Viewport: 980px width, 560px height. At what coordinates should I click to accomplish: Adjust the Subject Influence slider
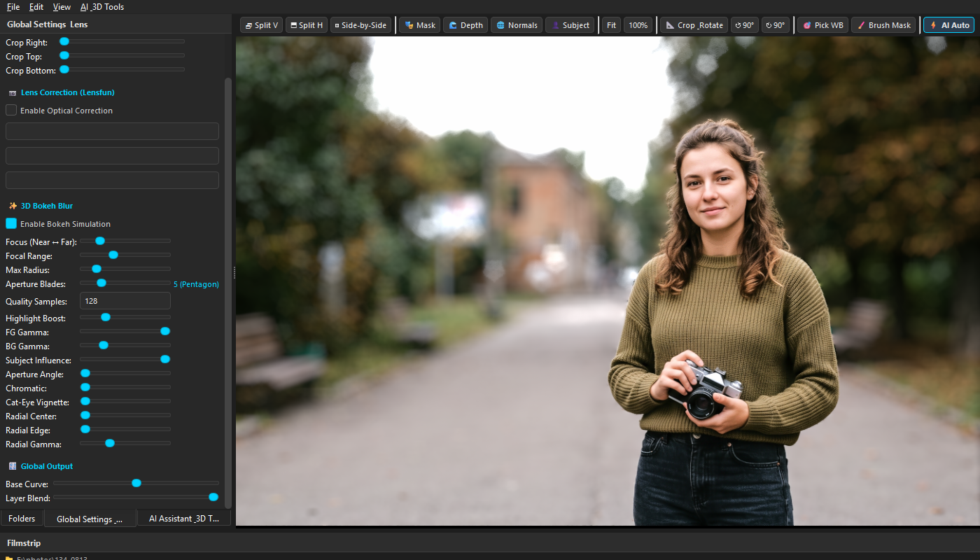[125, 359]
